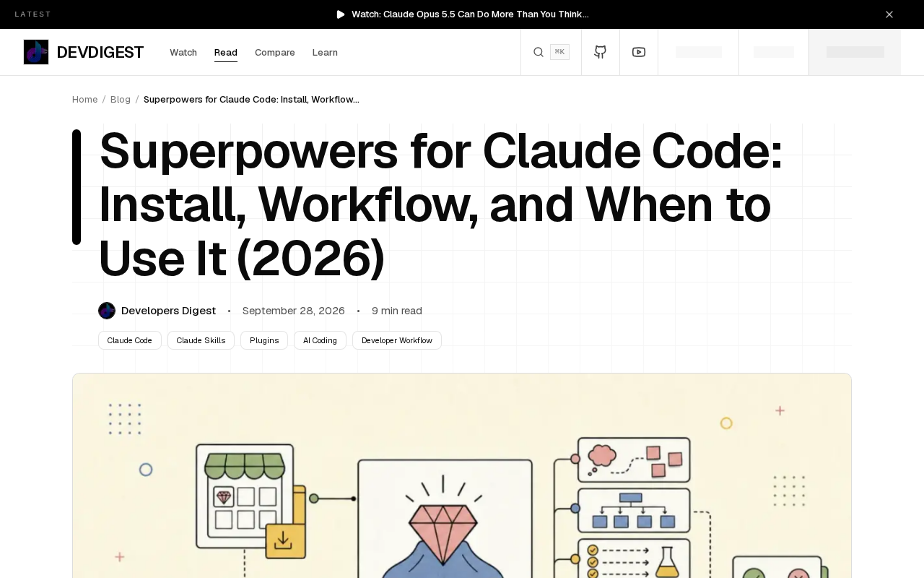Click the ⌘K search shortcut badge
Screen dimensions: 924x578
(559, 52)
